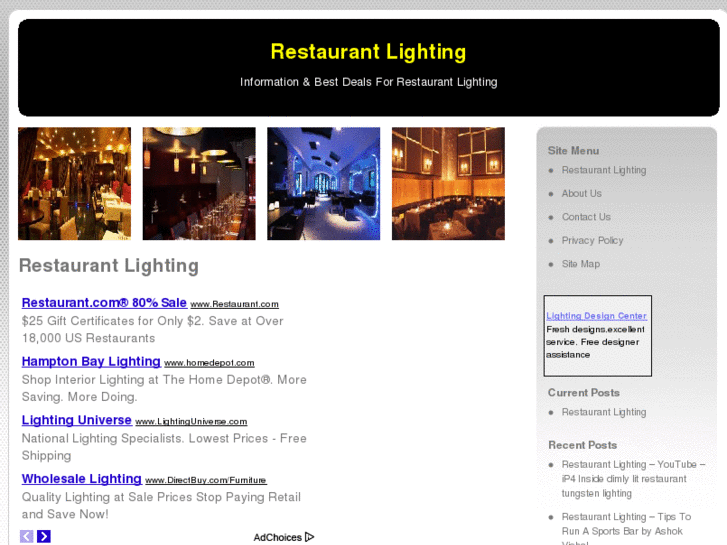
Task: Visit the www.DirectBuy.com/Furniture URL link
Action: click(206, 480)
